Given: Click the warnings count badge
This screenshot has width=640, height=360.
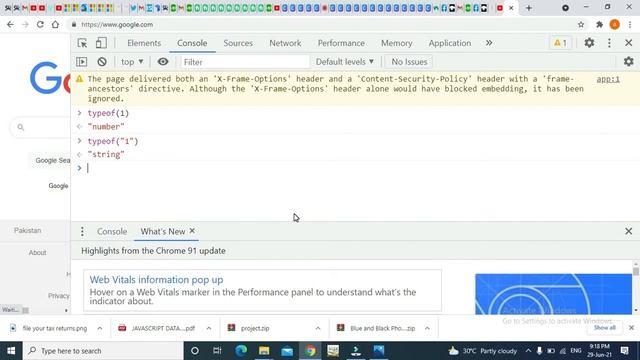Looking at the screenshot, I should (x=560, y=43).
